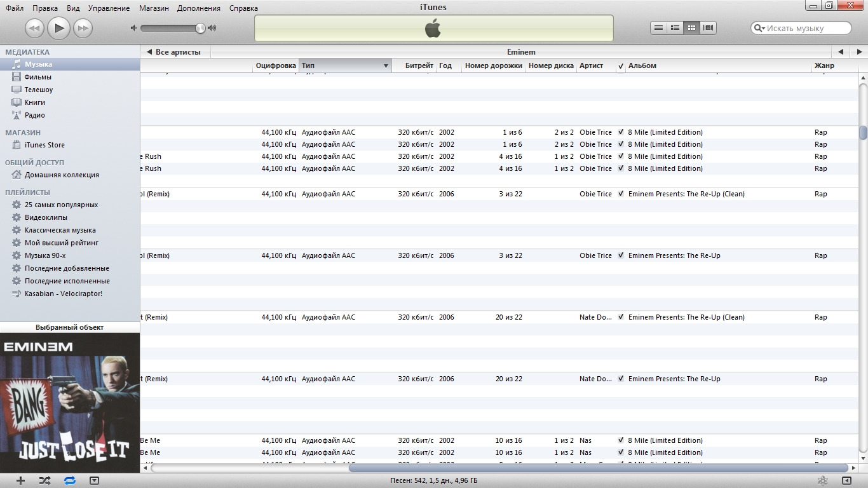
Task: Click the high-volume speaker icon
Action: pyautogui.click(x=212, y=28)
